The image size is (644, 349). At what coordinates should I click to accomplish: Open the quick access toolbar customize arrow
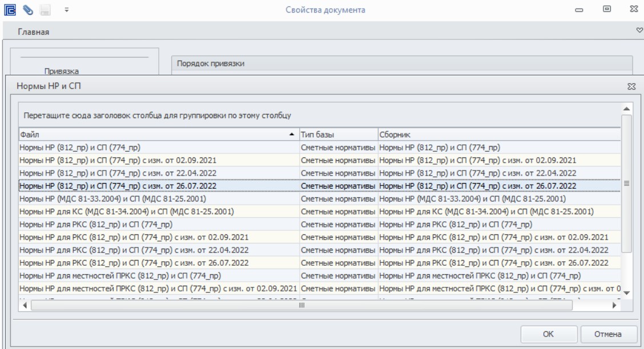(x=67, y=10)
